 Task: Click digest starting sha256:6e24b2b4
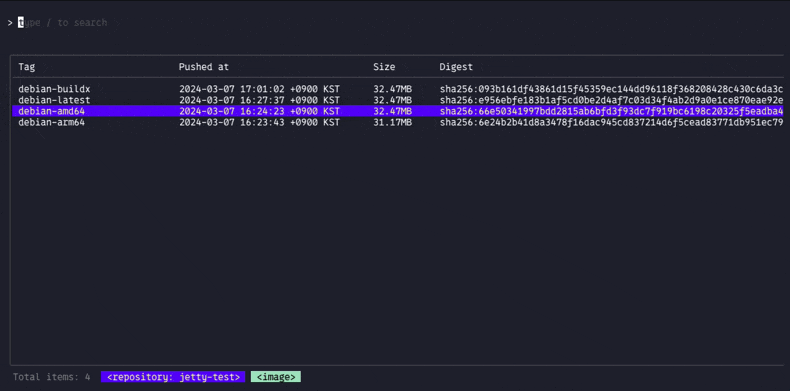coord(611,122)
